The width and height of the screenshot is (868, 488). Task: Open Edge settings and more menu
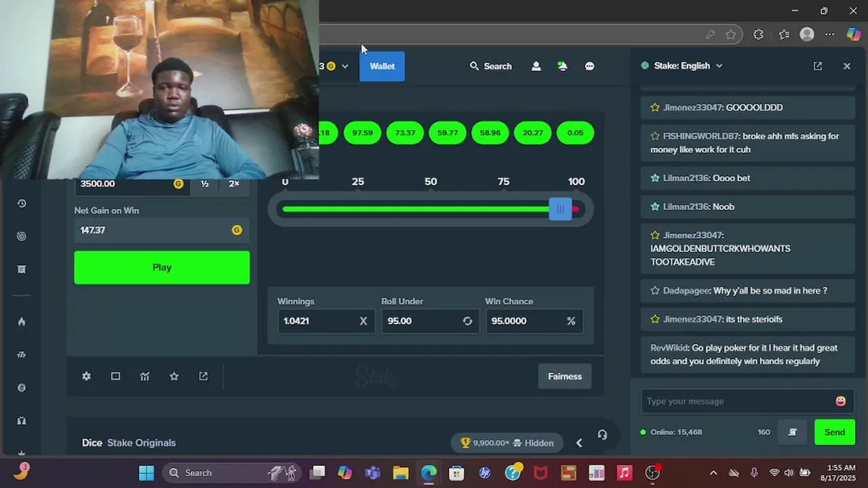click(830, 34)
